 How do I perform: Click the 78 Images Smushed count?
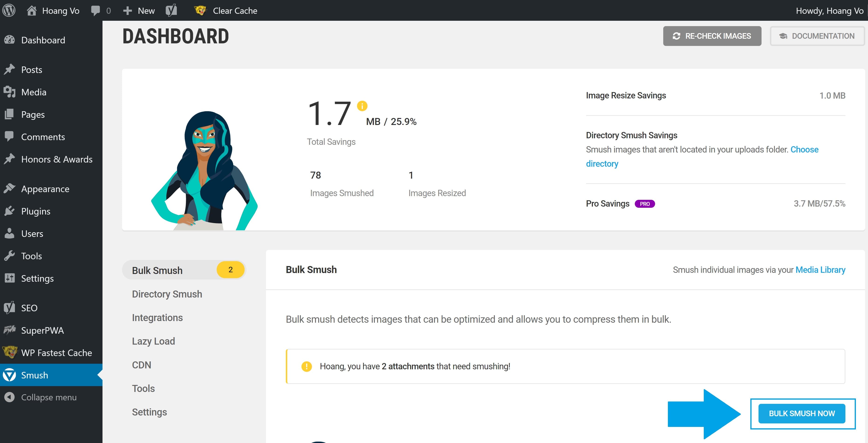pos(315,175)
